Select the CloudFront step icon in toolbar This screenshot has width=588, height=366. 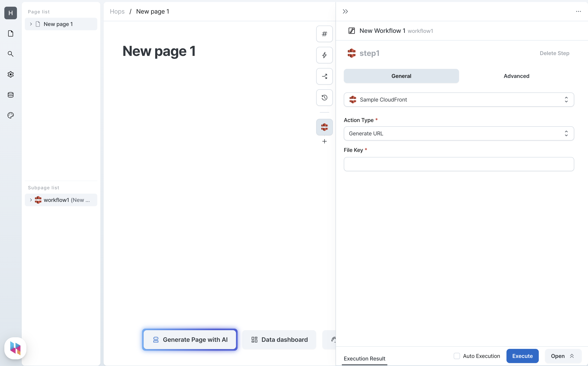[x=324, y=127]
